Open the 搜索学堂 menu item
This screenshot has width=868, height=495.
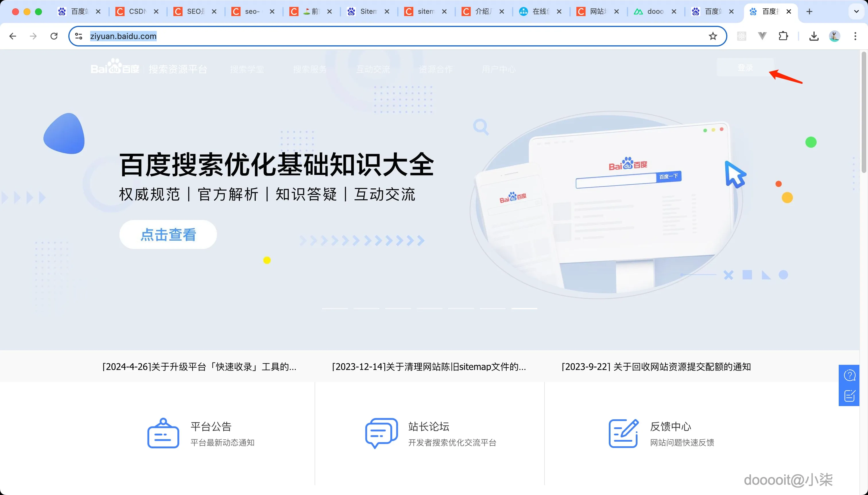click(x=247, y=69)
